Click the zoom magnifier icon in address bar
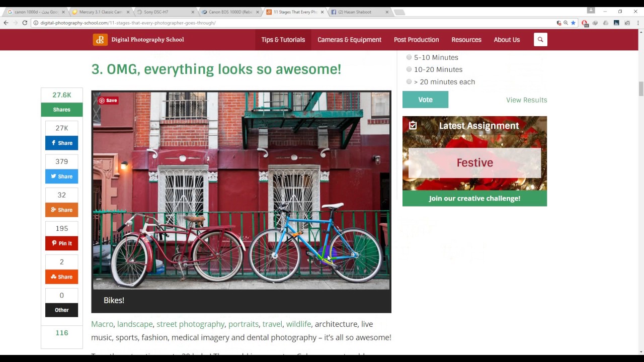This screenshot has width=644, height=362. coord(566,23)
